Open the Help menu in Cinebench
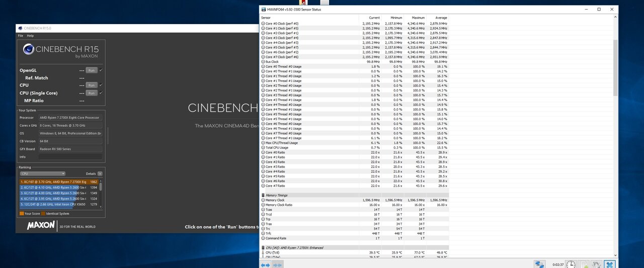Image resolution: width=644 pixels, height=268 pixels. coord(30,36)
